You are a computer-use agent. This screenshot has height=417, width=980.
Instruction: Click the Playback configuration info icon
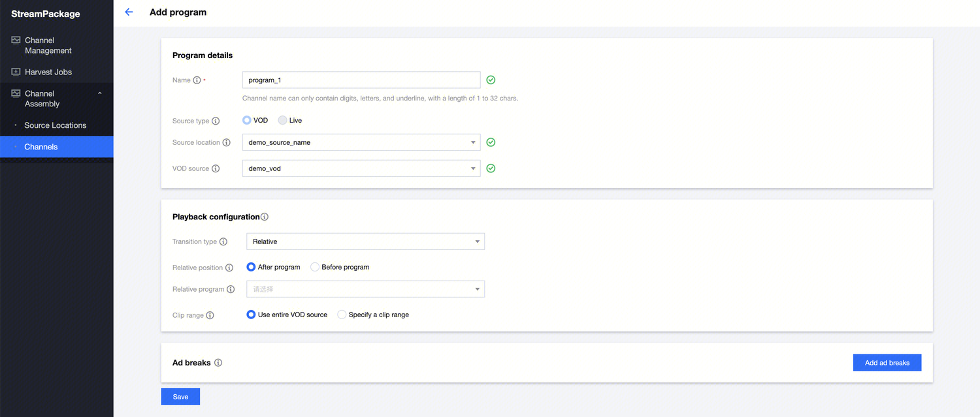[x=265, y=217]
